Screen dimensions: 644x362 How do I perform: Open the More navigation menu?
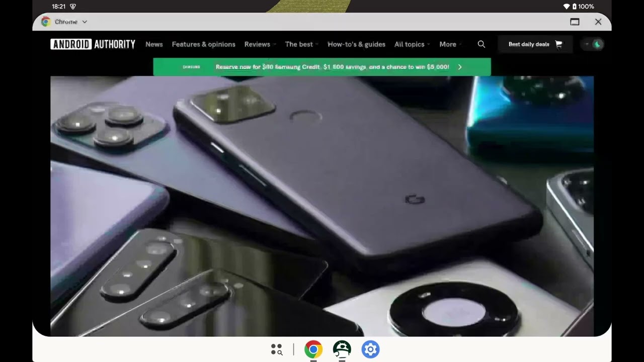[450, 44]
